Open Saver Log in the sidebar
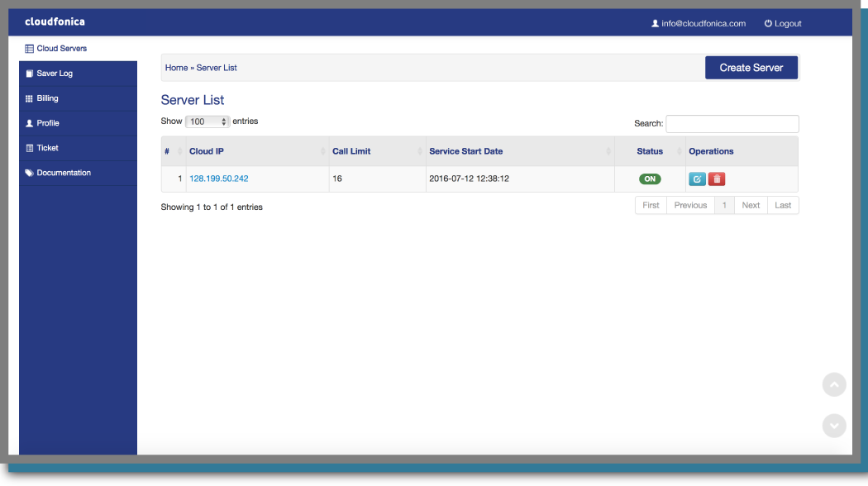The image size is (868, 486). pos(78,74)
